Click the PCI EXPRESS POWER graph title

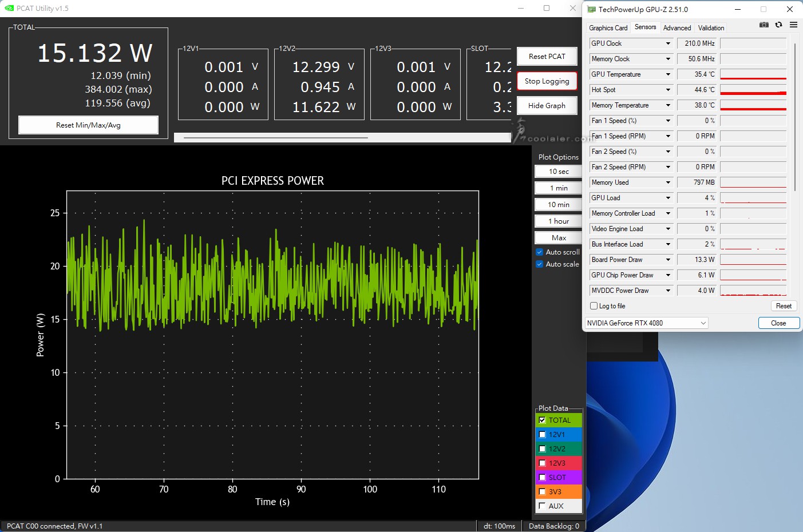[272, 181]
